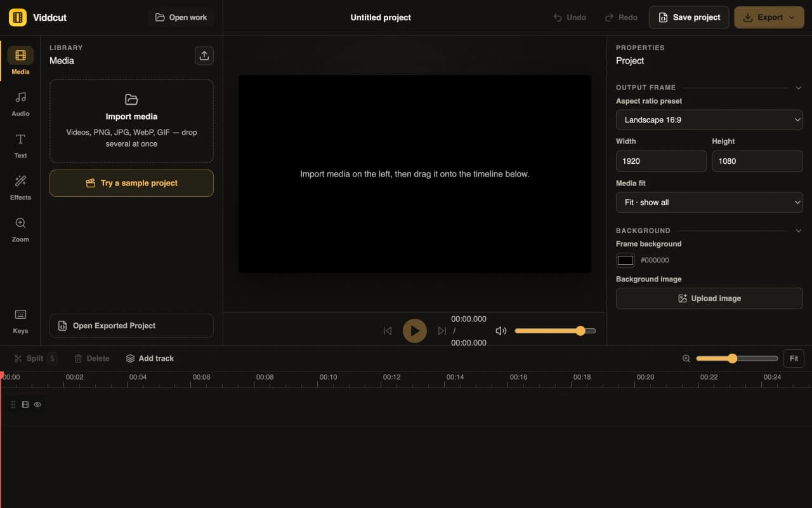The width and height of the screenshot is (812, 508).
Task: Select the Zoom tab in sidebar
Action: coord(20,229)
